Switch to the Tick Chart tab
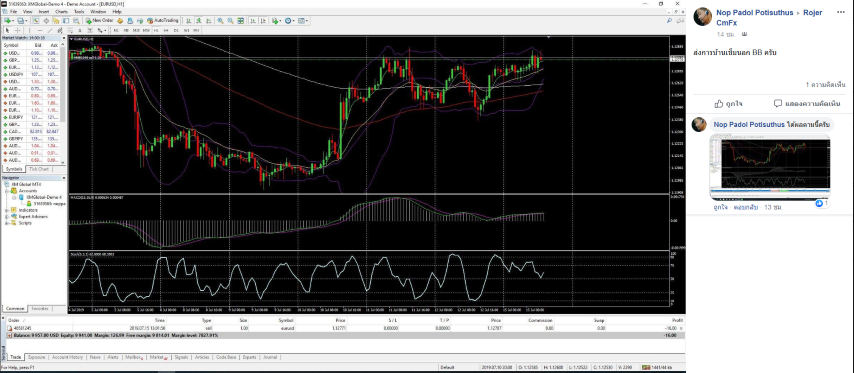Screen dimensions: 854x373 coord(39,169)
